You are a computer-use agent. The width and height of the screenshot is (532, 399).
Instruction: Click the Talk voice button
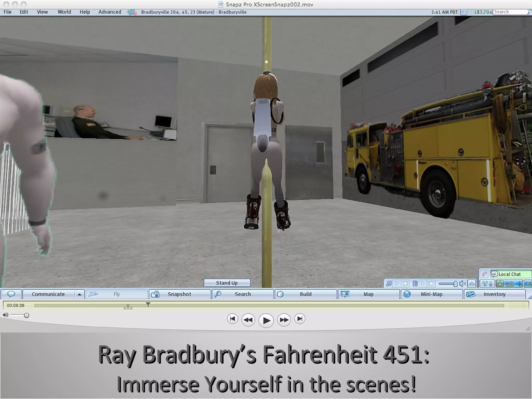coord(513,284)
